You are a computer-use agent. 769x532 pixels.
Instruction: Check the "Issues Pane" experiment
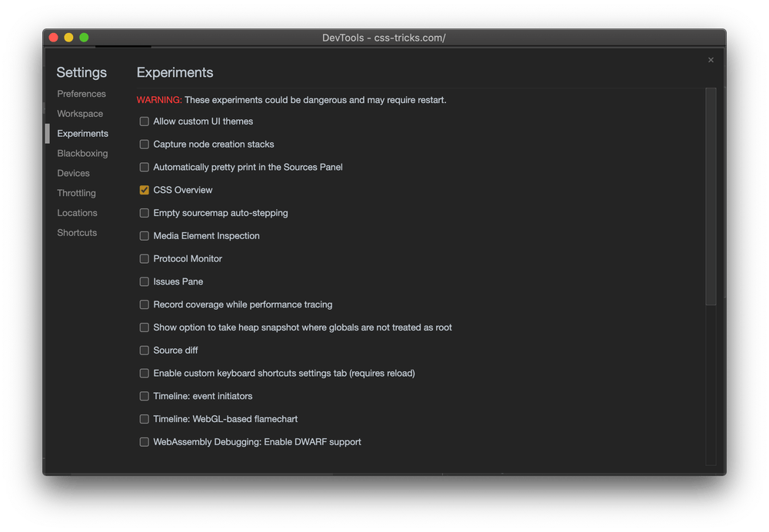click(144, 281)
